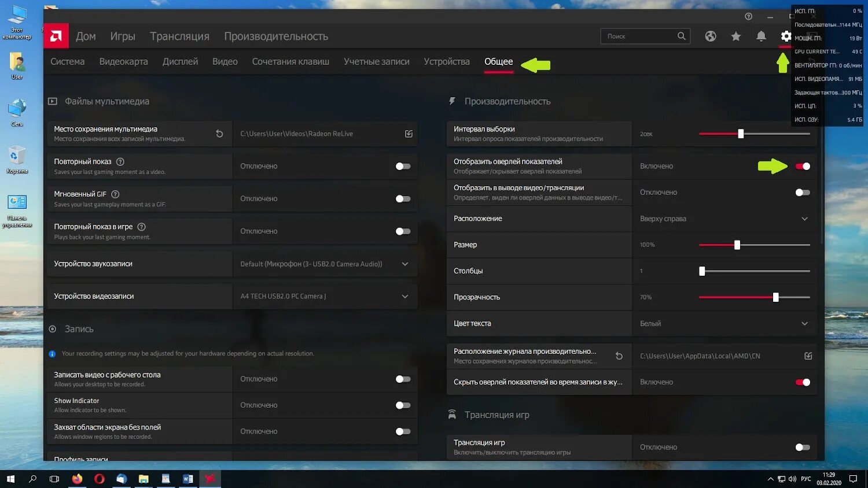Click Radeon Software taskbar icon
This screenshot has height=488, width=868.
pos(210,479)
